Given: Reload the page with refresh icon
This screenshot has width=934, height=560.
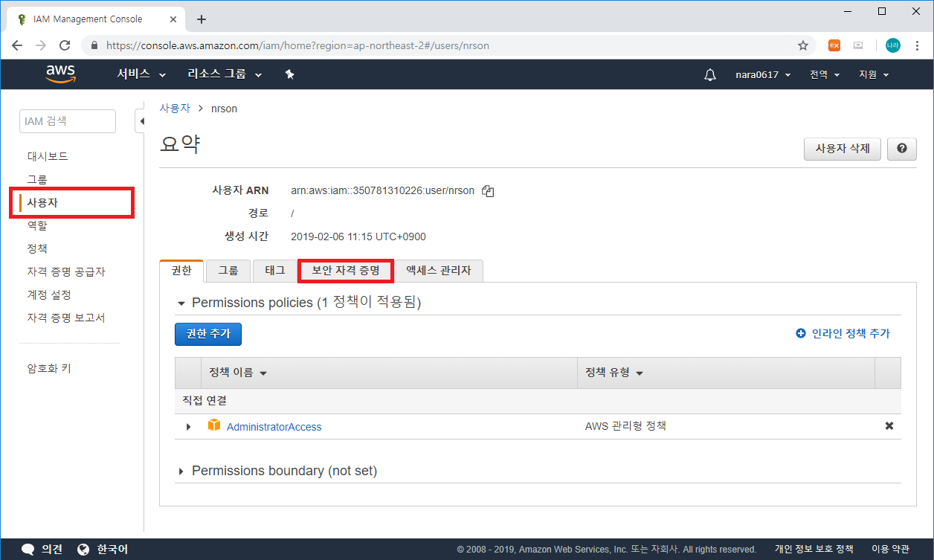Looking at the screenshot, I should coord(65,45).
